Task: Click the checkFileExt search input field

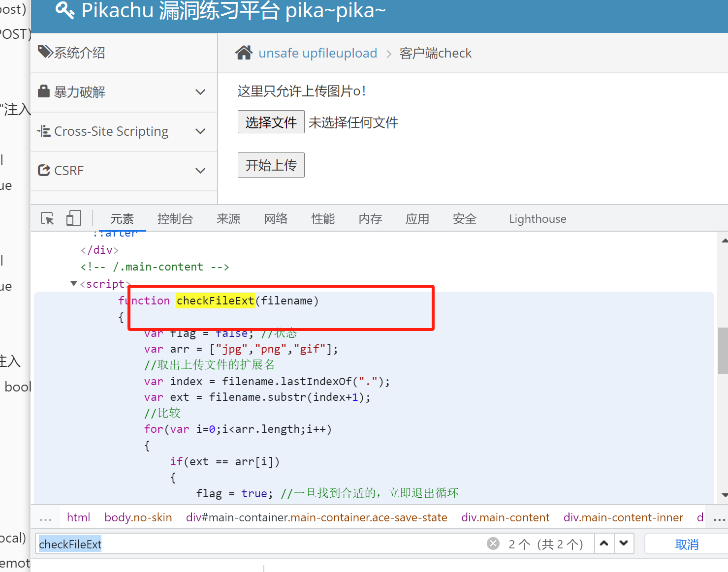Action: tap(261, 544)
